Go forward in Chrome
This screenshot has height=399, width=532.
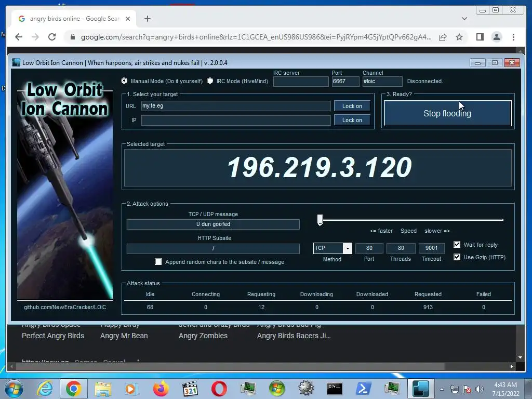click(x=35, y=37)
